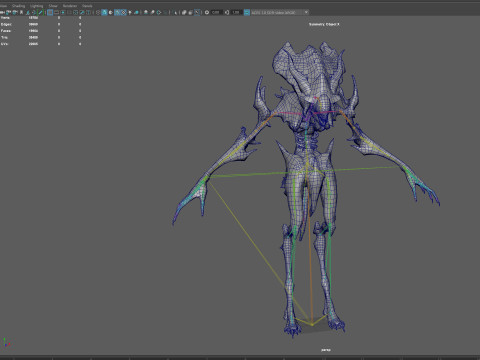Click the Symmetry: Object X text
The width and height of the screenshot is (480, 360).
click(324, 24)
